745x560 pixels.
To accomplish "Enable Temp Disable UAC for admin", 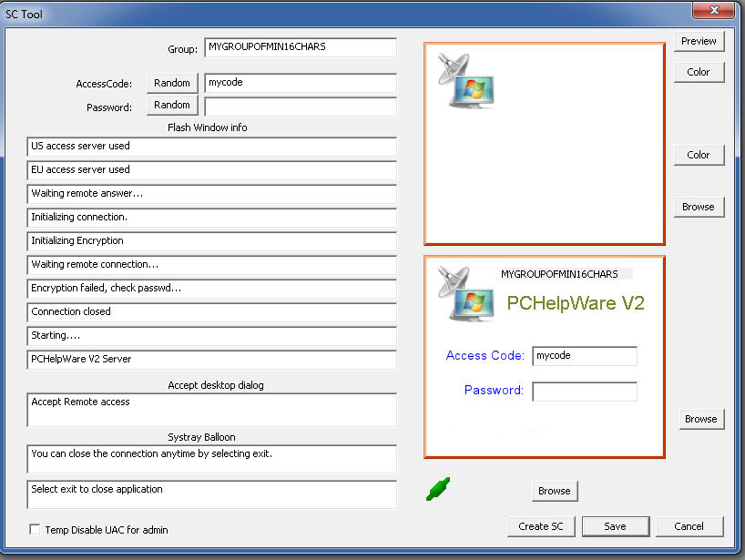I will (35, 529).
